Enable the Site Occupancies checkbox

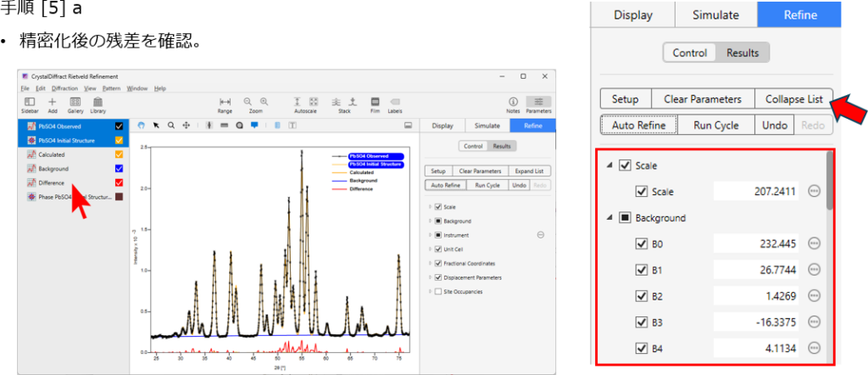437,292
